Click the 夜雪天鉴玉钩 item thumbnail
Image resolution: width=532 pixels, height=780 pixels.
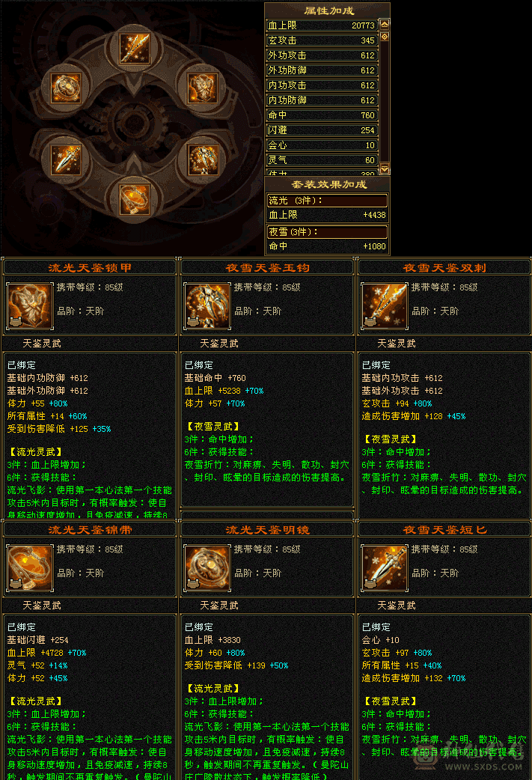point(207,306)
